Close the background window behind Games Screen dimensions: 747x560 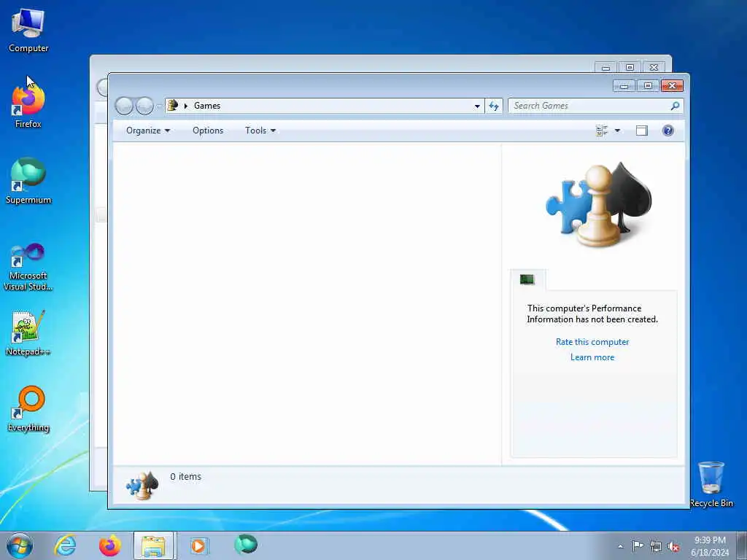click(654, 67)
